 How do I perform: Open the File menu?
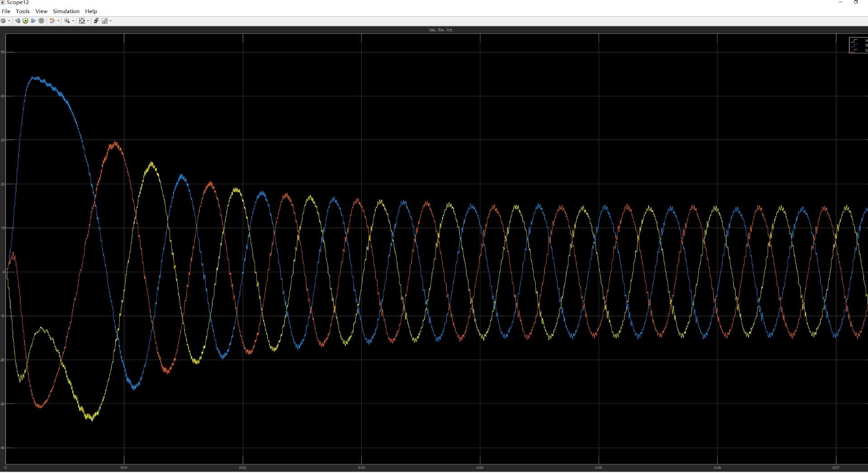6,11
